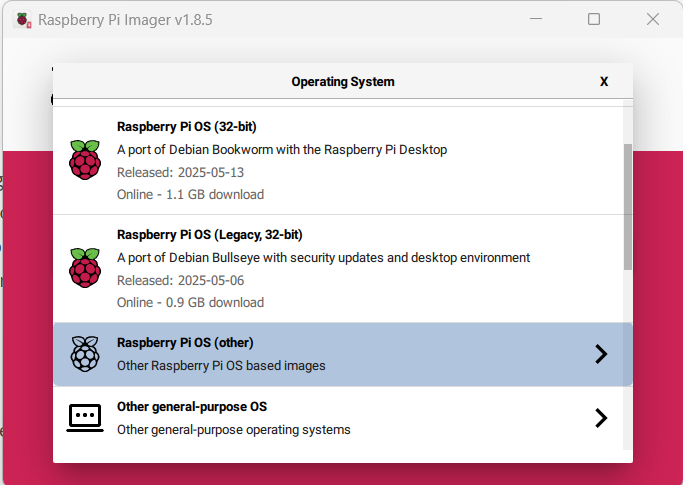Minimize the Raspberry Pi Imager window
Viewport: 683px width, 485px height.
point(536,19)
